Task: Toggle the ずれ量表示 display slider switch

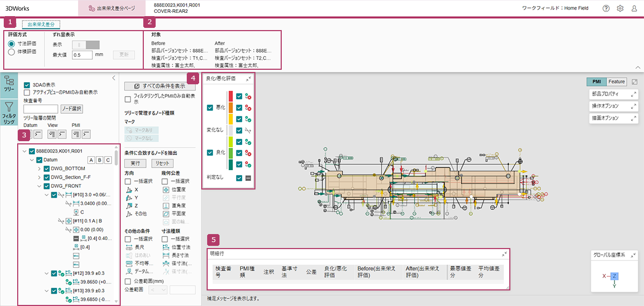Action: [86, 45]
